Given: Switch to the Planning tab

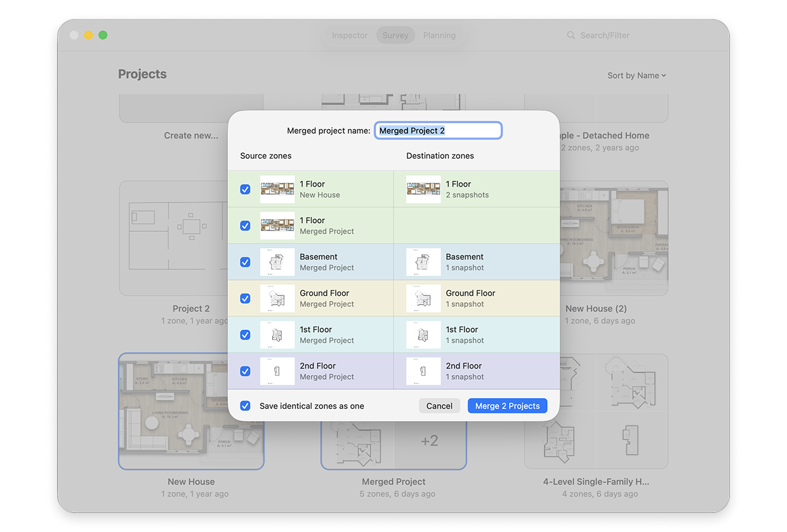Looking at the screenshot, I should pos(439,36).
